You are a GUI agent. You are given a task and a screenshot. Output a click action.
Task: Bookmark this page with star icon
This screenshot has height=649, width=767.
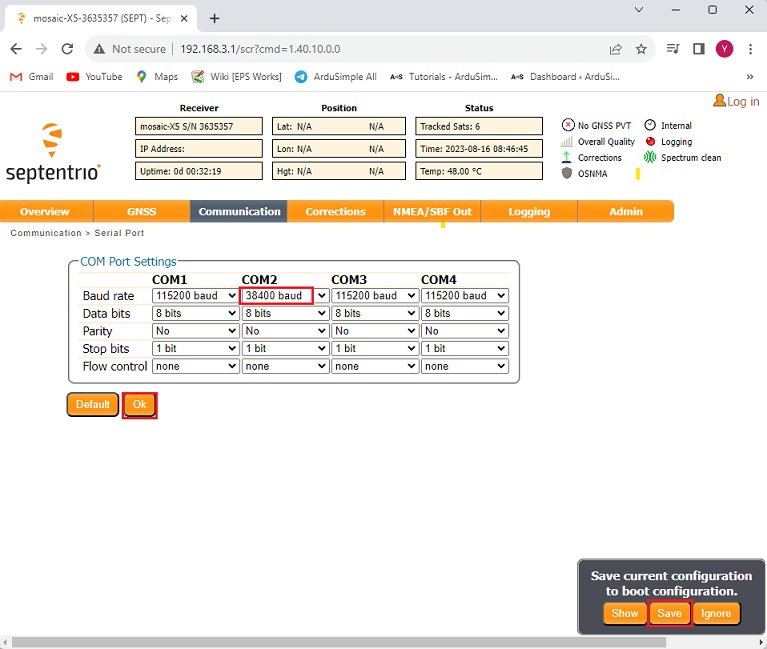pyautogui.click(x=641, y=49)
